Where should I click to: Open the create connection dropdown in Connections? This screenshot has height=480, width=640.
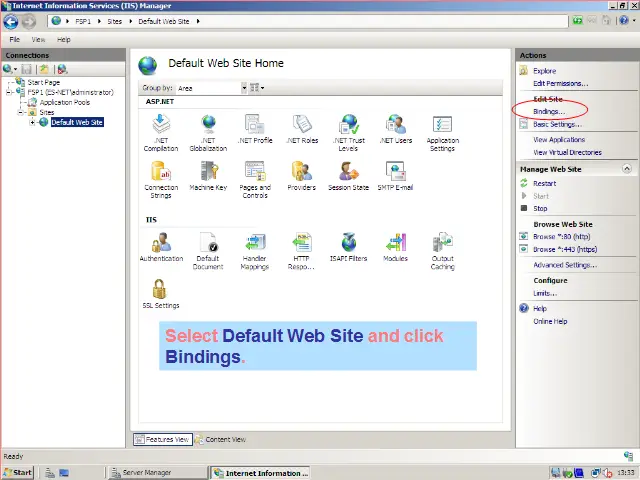click(9, 69)
